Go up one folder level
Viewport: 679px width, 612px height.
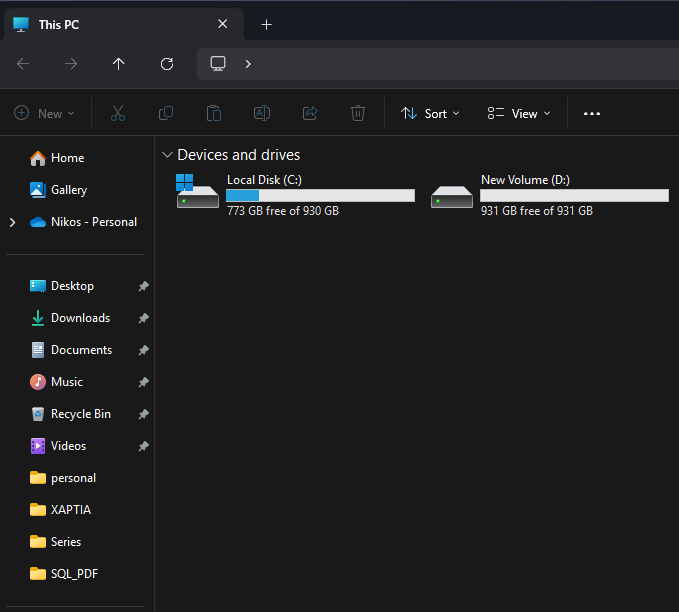tap(118, 64)
